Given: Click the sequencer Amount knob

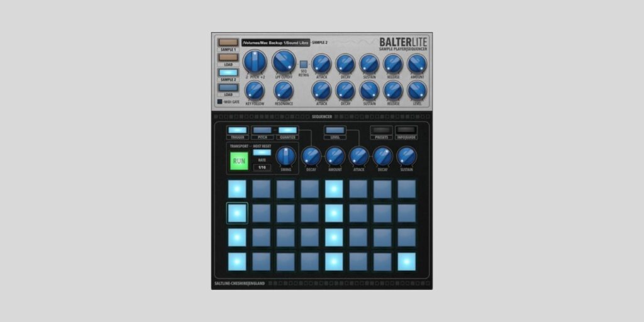Looking at the screenshot, I should pyautogui.click(x=335, y=157).
